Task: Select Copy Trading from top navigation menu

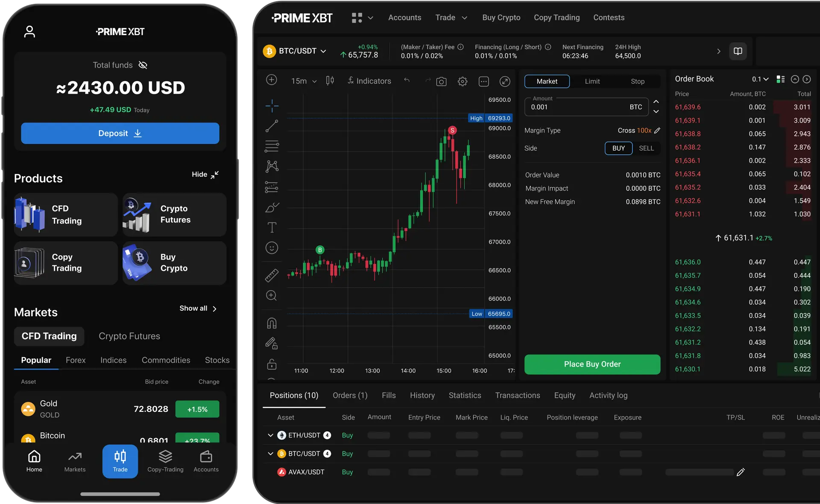Action: tap(556, 17)
